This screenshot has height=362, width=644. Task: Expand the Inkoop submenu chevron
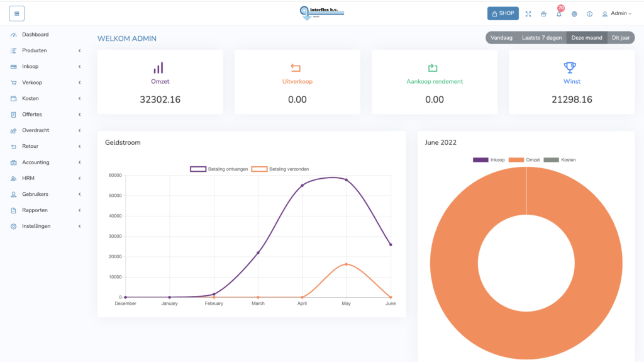[x=80, y=67]
